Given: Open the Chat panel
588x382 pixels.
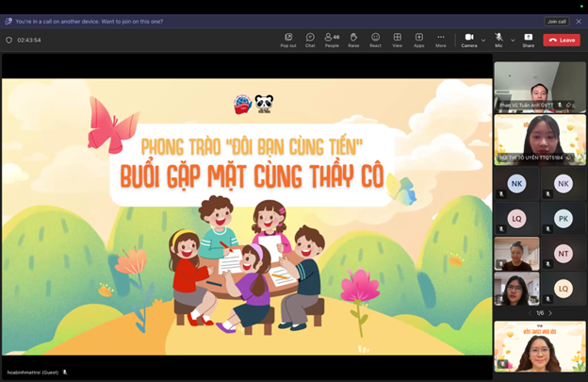Looking at the screenshot, I should tap(310, 39).
